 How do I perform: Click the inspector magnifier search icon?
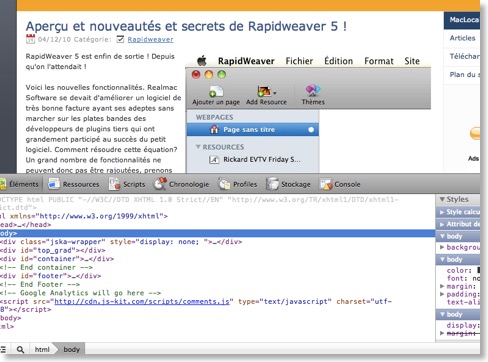point(20,349)
